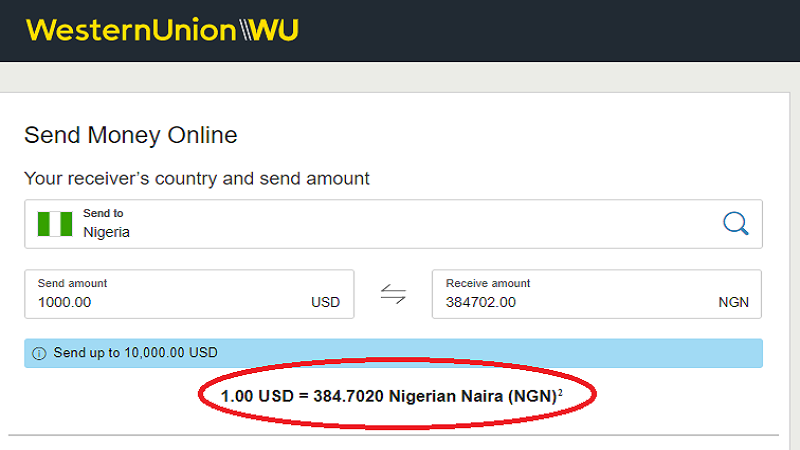This screenshot has height=450, width=800.
Task: Click the Western Union wordmark logo
Action: pos(130,30)
